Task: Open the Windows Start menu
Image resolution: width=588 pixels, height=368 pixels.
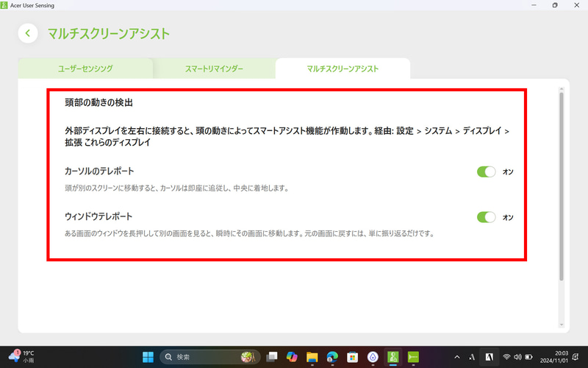Action: pos(148,357)
